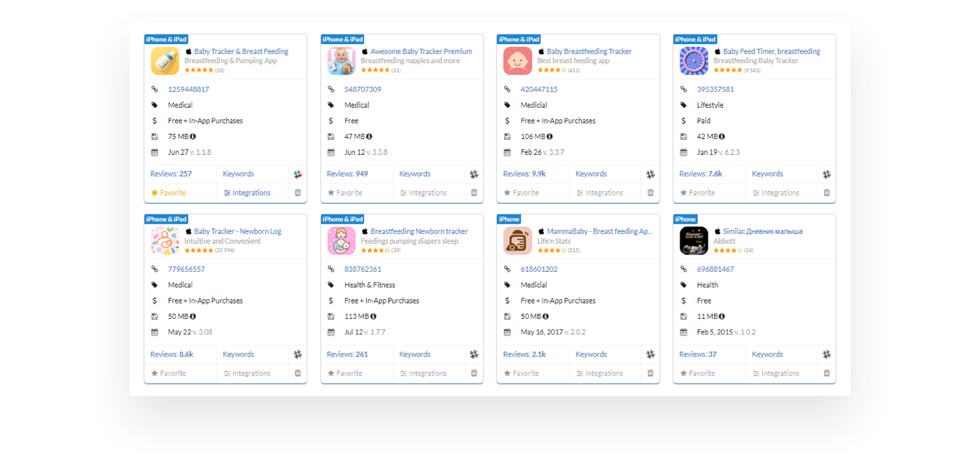The image size is (980, 466).
Task: Click the colored Slack icon on Baby Tracker & Breast Feeding
Action: coord(297,174)
